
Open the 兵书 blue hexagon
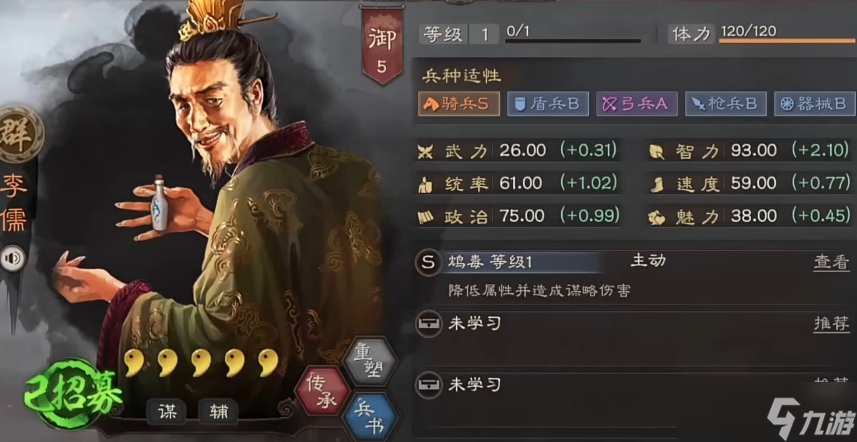point(371,415)
